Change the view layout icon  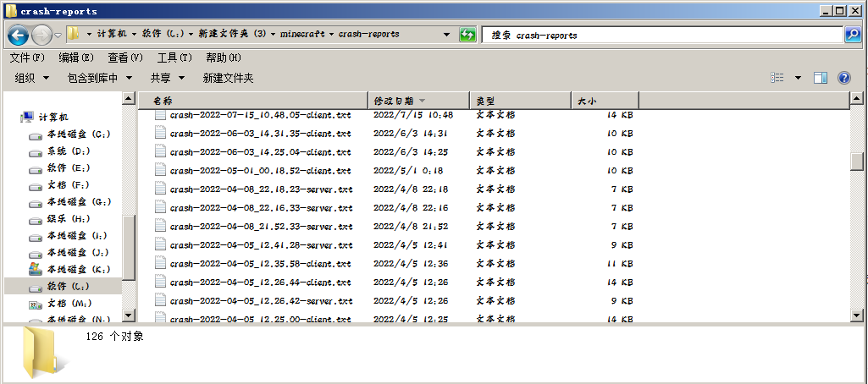tap(777, 78)
